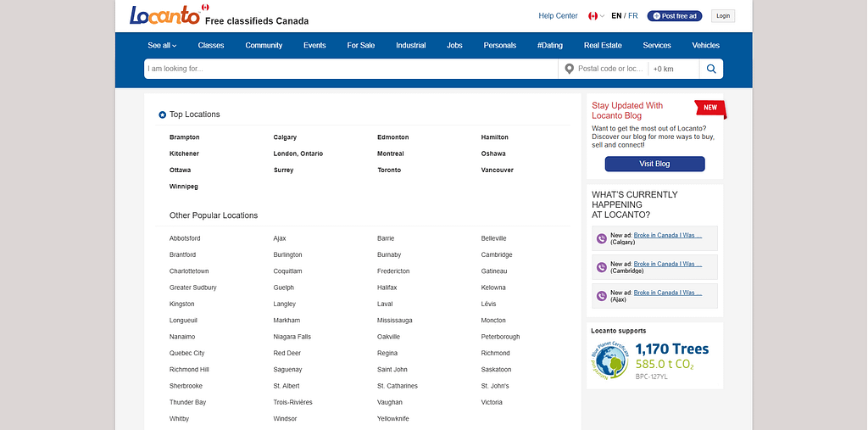Open the Vehicles category

(706, 46)
